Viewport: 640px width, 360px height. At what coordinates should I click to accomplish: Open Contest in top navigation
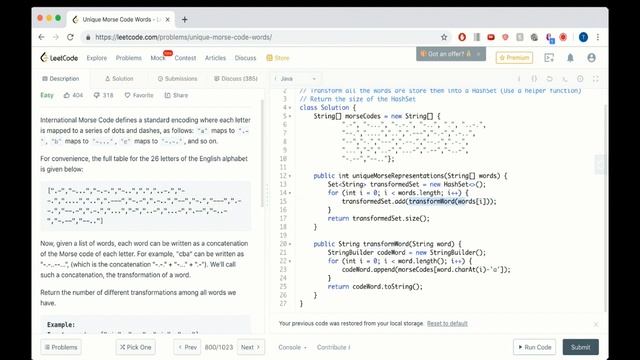point(185,58)
